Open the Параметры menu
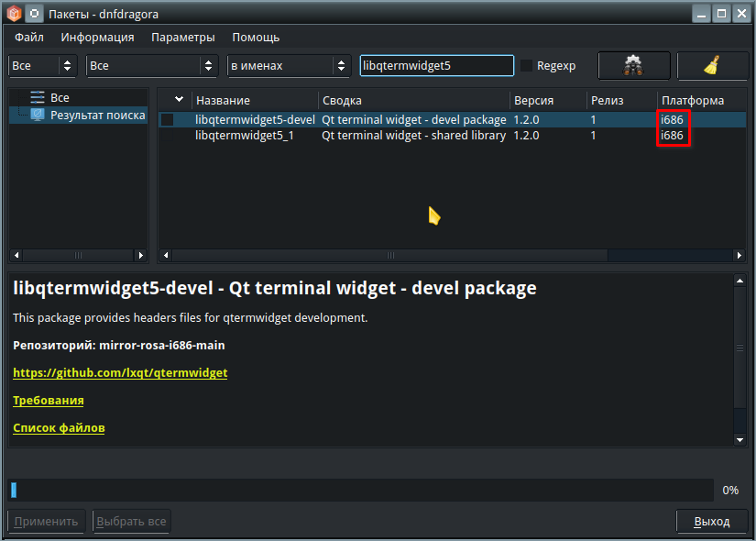 [x=183, y=38]
